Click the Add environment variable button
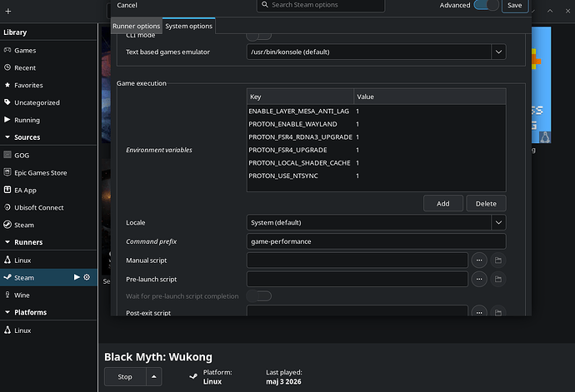 [443, 203]
